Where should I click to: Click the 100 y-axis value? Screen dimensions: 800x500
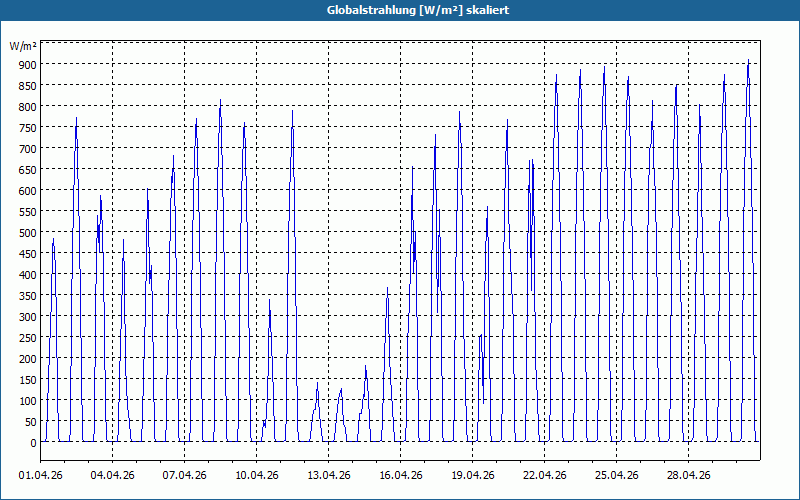[28, 401]
